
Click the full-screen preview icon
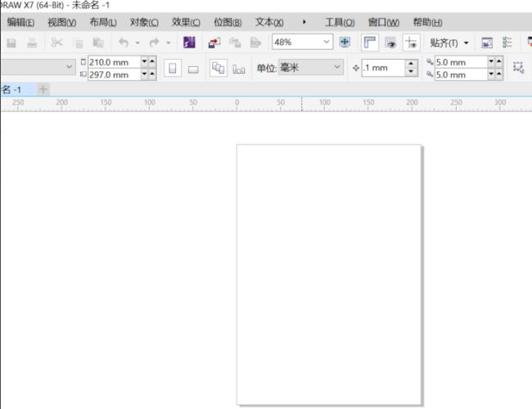pyautogui.click(x=345, y=43)
